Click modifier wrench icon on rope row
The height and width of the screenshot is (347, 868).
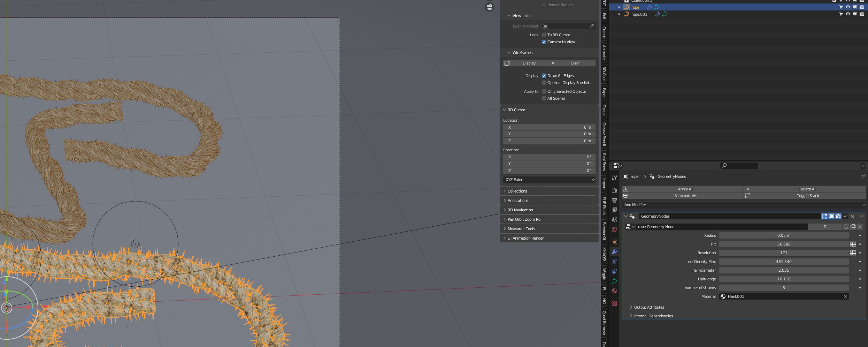[x=649, y=7]
